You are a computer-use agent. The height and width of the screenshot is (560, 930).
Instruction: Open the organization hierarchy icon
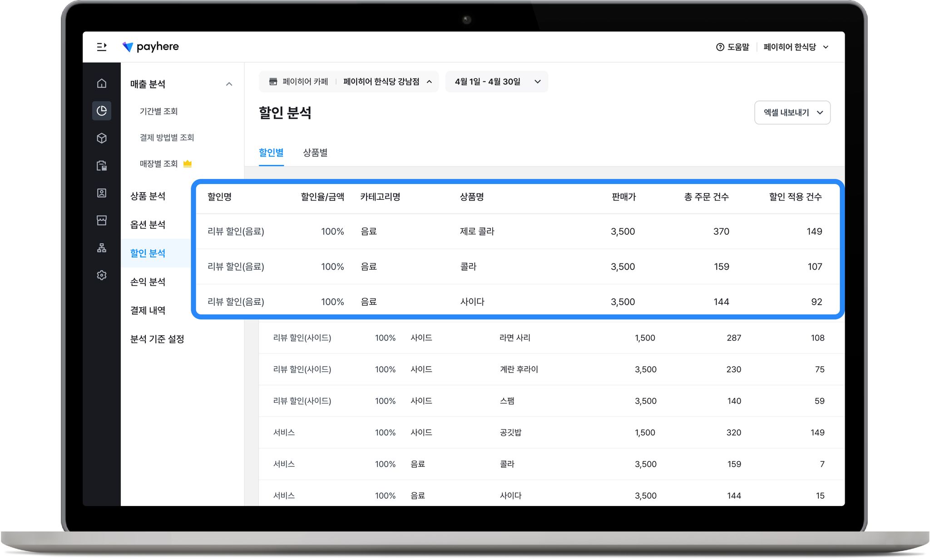coord(102,248)
